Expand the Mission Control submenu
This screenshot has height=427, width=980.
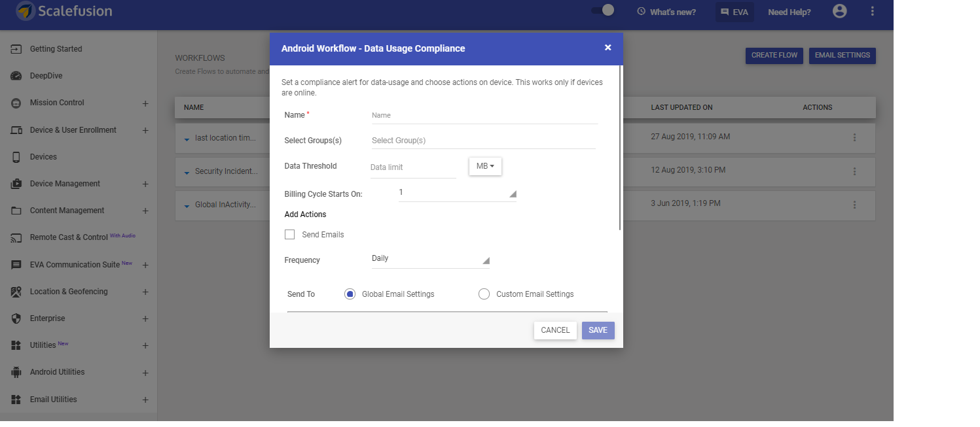[145, 103]
